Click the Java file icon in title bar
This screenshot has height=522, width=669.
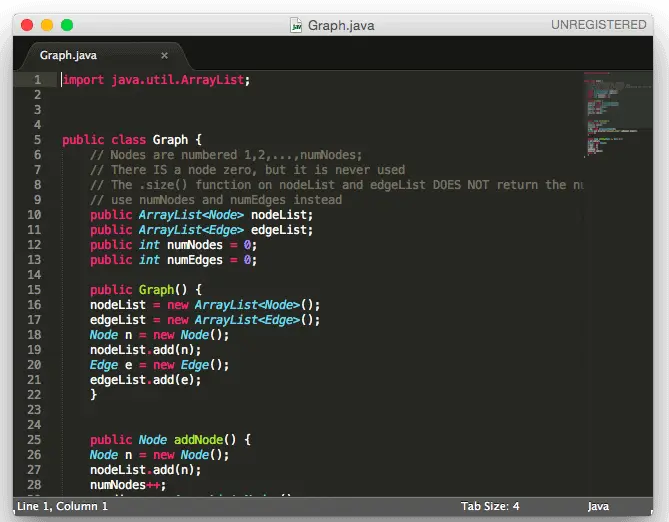click(x=296, y=25)
